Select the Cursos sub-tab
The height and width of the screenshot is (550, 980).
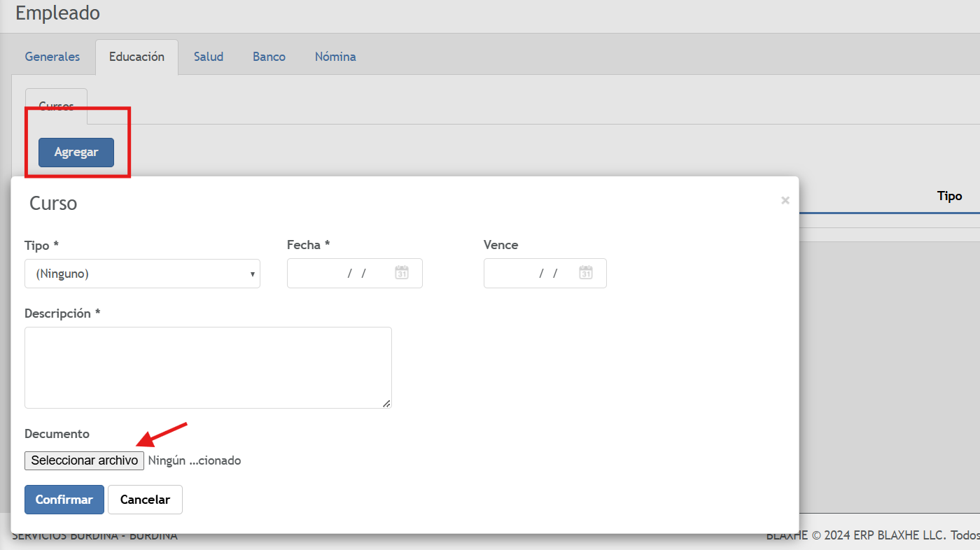(x=56, y=106)
